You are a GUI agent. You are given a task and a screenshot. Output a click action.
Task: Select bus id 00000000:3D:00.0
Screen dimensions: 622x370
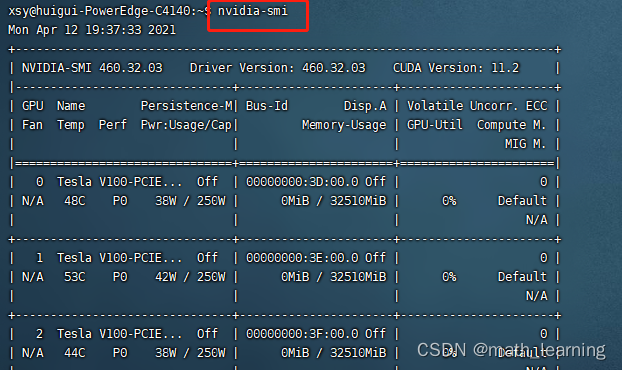pyautogui.click(x=302, y=182)
